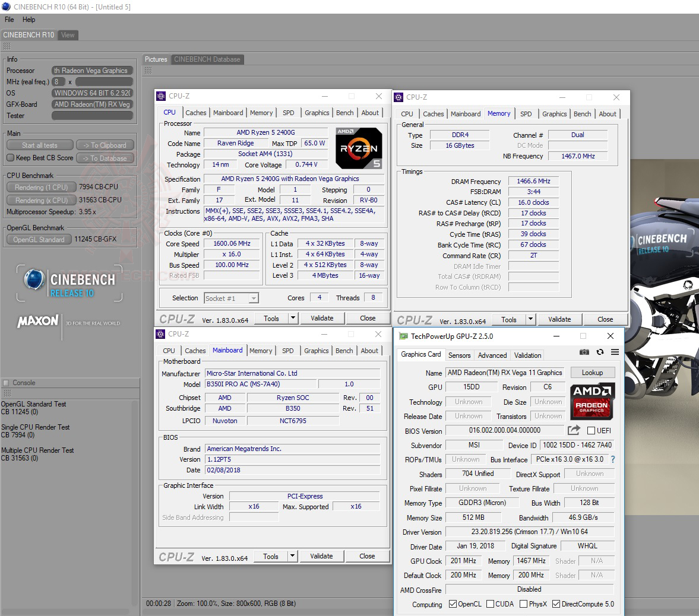Switch to Sensors tab in GPU-Z
The width and height of the screenshot is (699, 616).
coord(459,355)
